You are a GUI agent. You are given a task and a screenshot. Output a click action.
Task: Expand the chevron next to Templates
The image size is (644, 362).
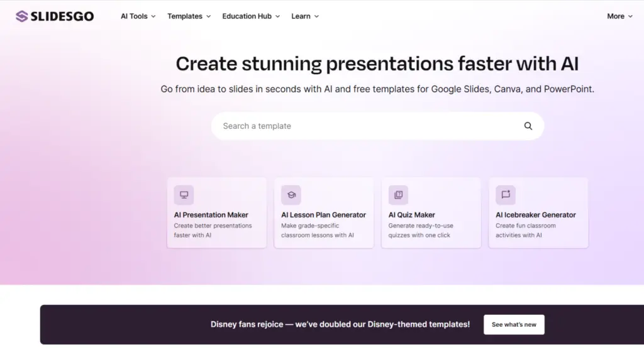tap(208, 16)
